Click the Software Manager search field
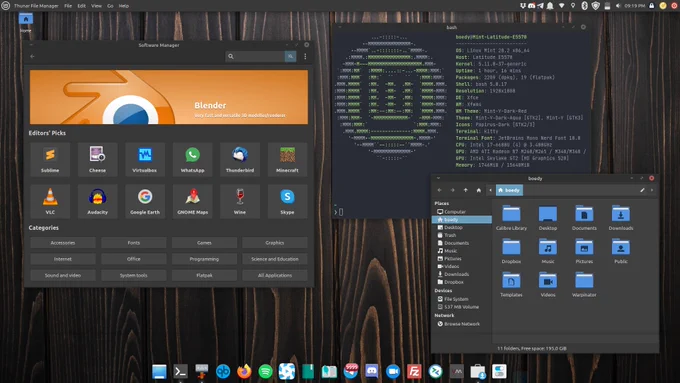Viewport: 680px width, 383px height. tap(255, 56)
